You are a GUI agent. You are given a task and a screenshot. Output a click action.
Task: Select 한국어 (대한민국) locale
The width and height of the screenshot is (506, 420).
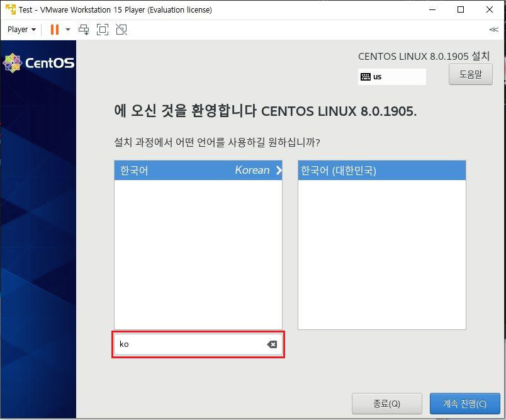382,170
